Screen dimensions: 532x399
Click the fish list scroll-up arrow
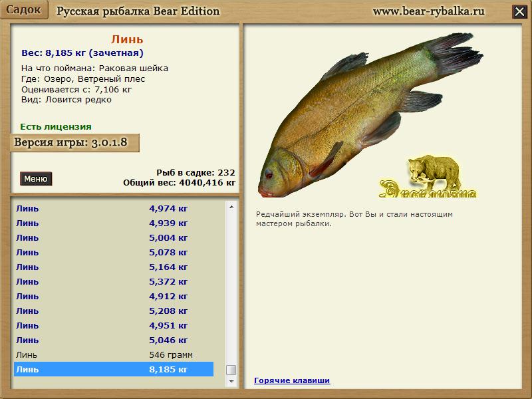pyautogui.click(x=231, y=207)
